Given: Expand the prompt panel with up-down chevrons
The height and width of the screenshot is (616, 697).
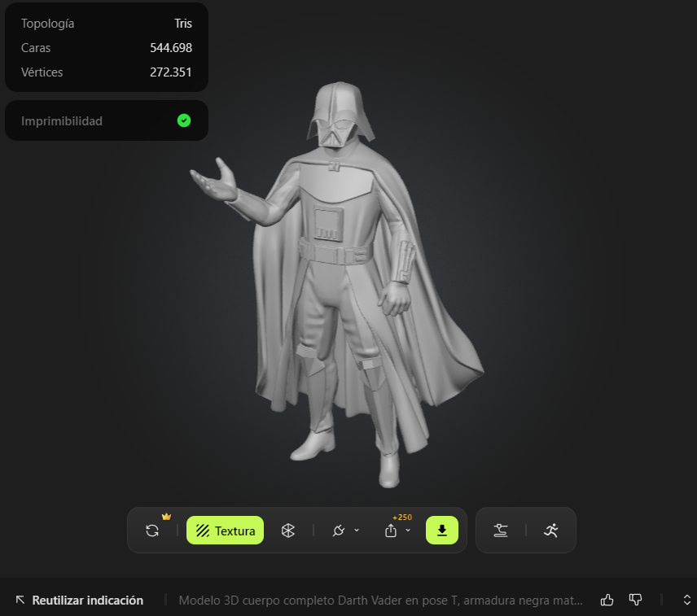Looking at the screenshot, I should (x=686, y=600).
